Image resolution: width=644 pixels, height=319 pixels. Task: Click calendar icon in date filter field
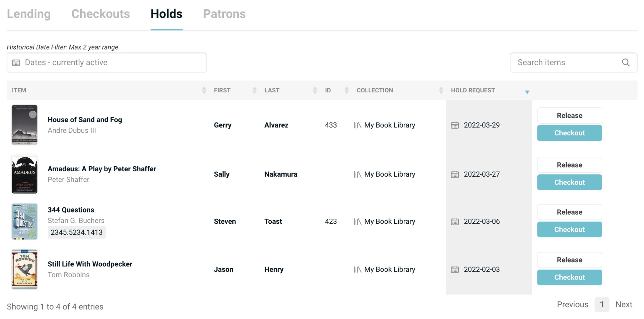pos(16,63)
